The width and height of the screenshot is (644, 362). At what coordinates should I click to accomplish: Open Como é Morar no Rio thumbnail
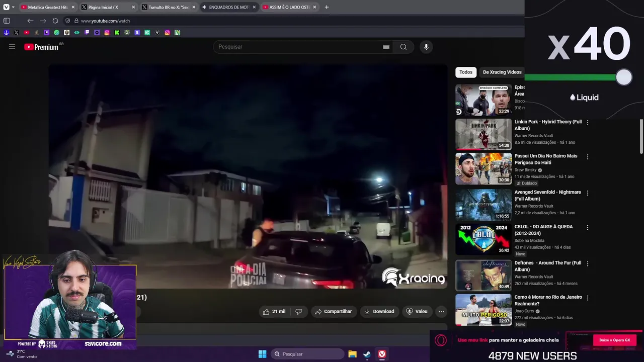click(484, 310)
